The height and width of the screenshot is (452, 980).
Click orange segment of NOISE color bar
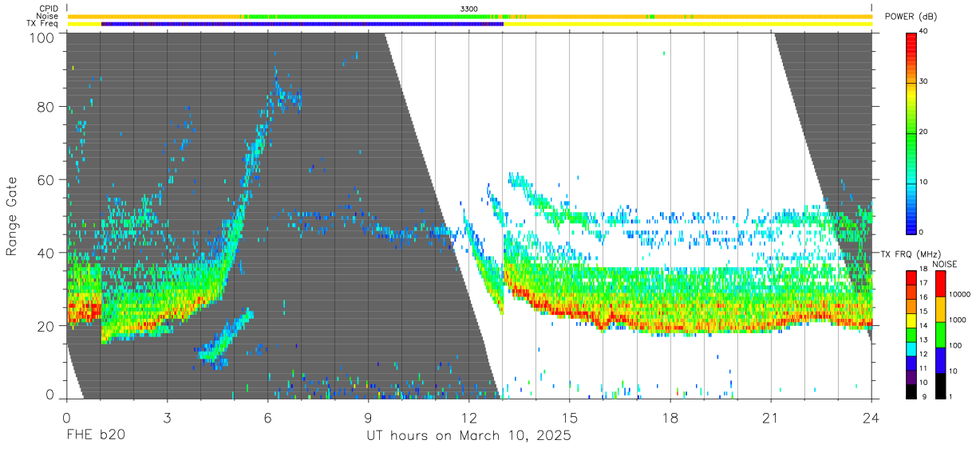940,309
